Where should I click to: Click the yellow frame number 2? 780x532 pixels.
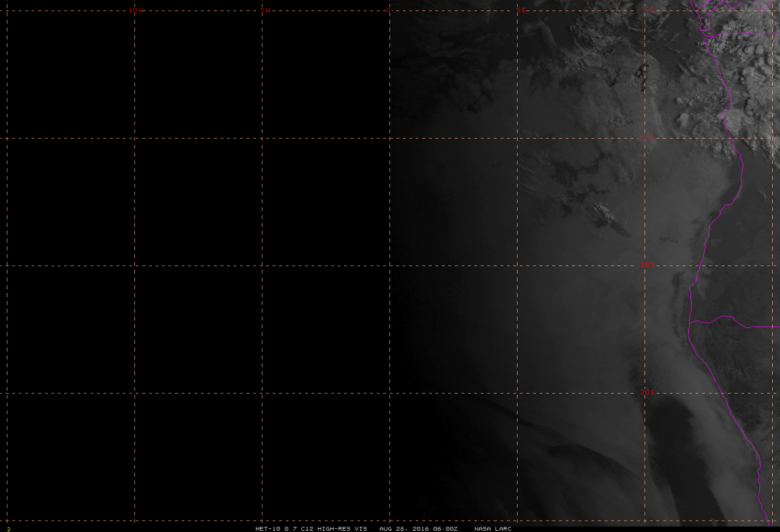point(9,529)
